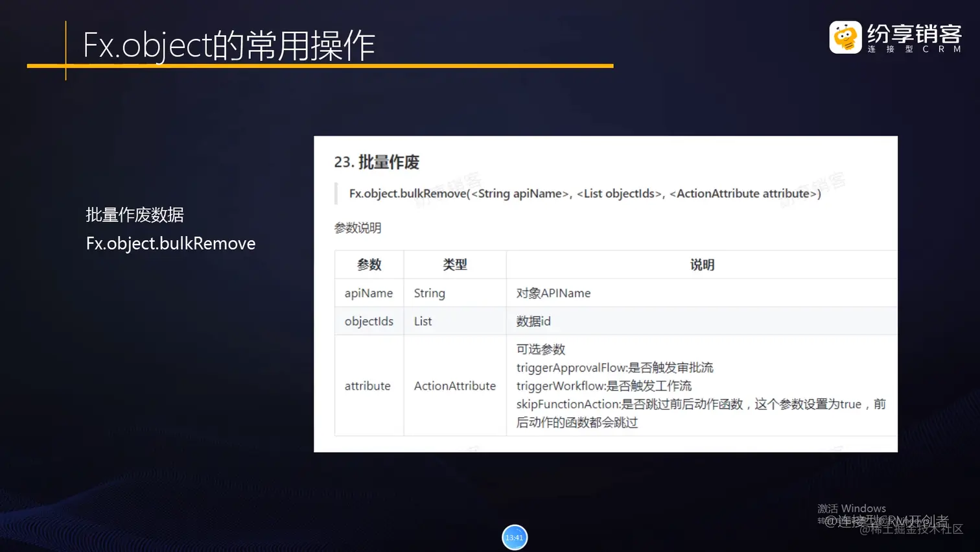Image resolution: width=980 pixels, height=552 pixels.
Task: Select the objectIds cell in the table
Action: click(x=369, y=321)
